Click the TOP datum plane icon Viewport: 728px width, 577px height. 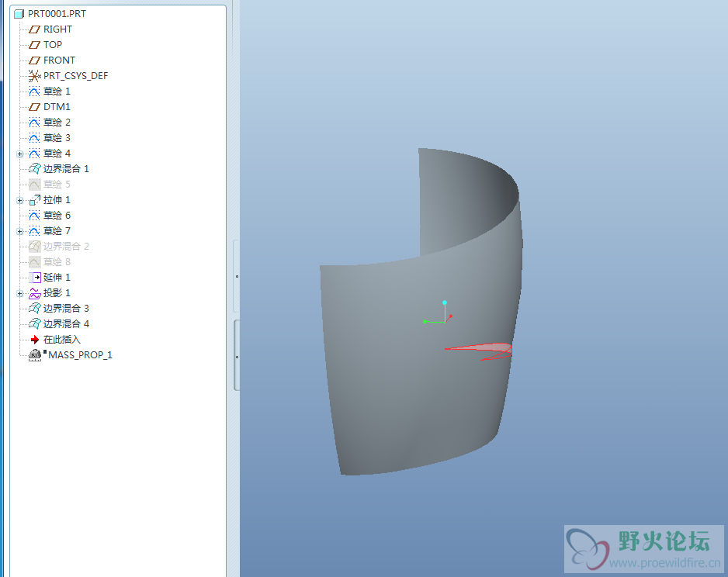click(34, 44)
